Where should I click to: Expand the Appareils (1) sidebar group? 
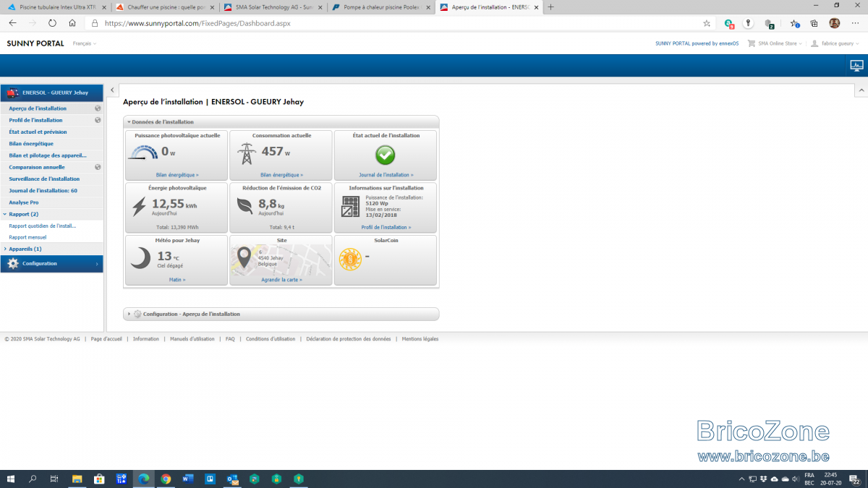(5, 249)
